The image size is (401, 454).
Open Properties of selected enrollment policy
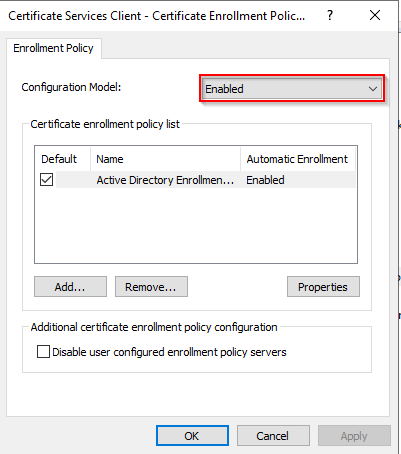click(323, 287)
